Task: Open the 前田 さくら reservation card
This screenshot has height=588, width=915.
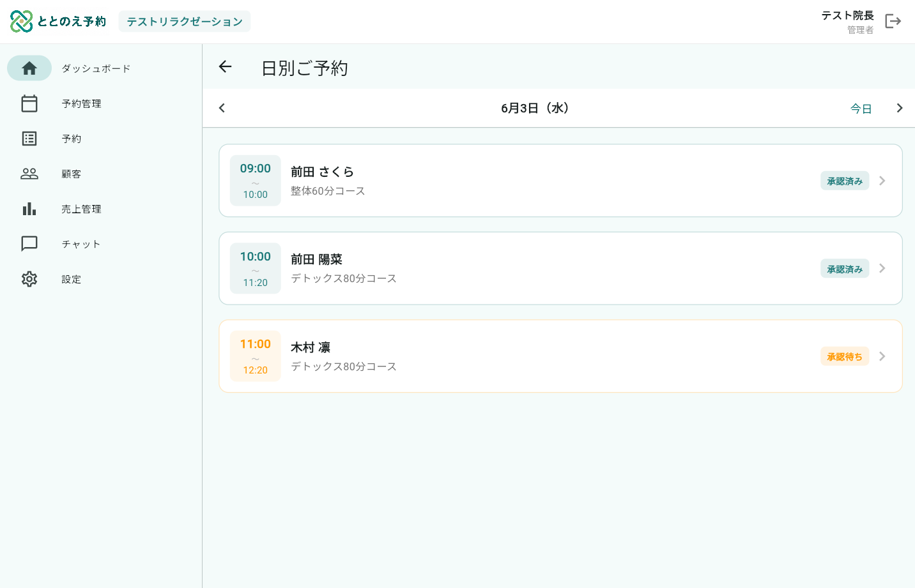Action: click(560, 181)
